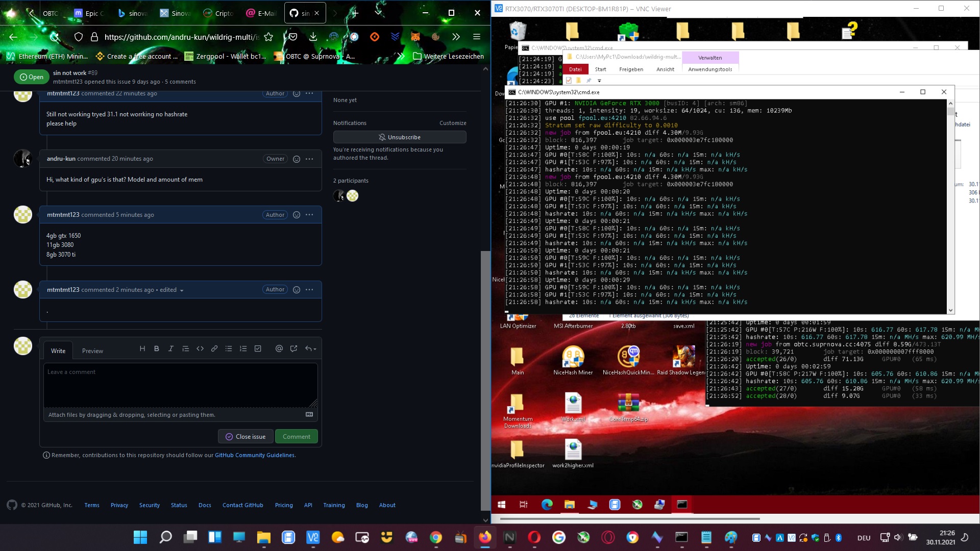Open Firefox from the taskbar

coord(485,537)
